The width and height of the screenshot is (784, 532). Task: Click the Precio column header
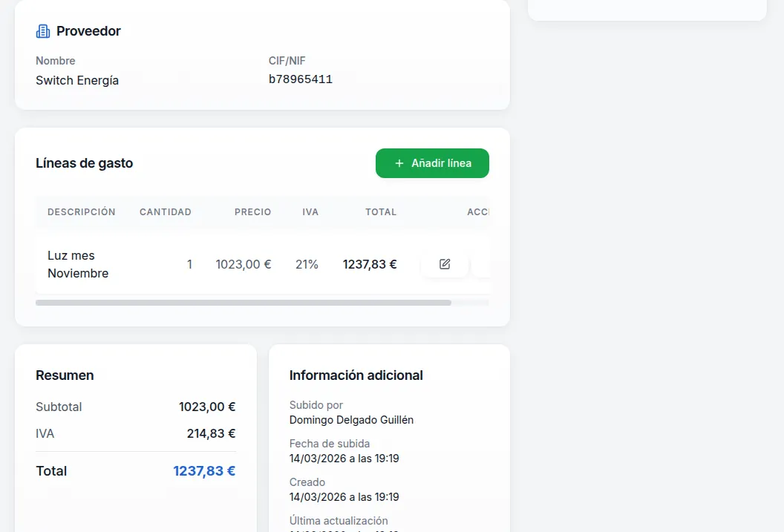point(252,212)
